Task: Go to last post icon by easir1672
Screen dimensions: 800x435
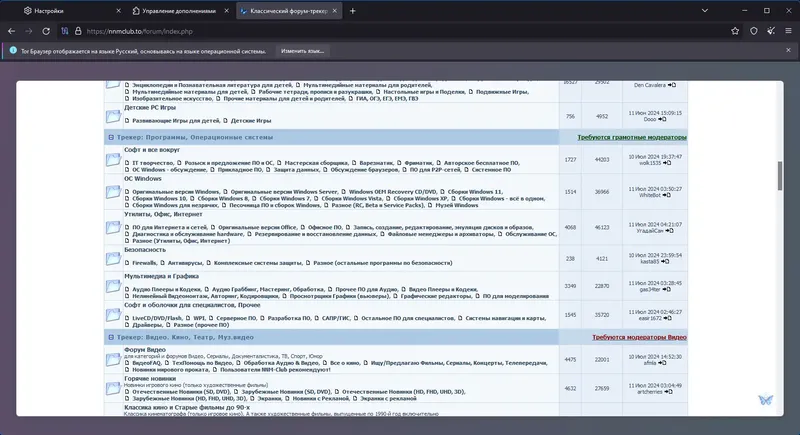Action: pyautogui.click(x=667, y=318)
